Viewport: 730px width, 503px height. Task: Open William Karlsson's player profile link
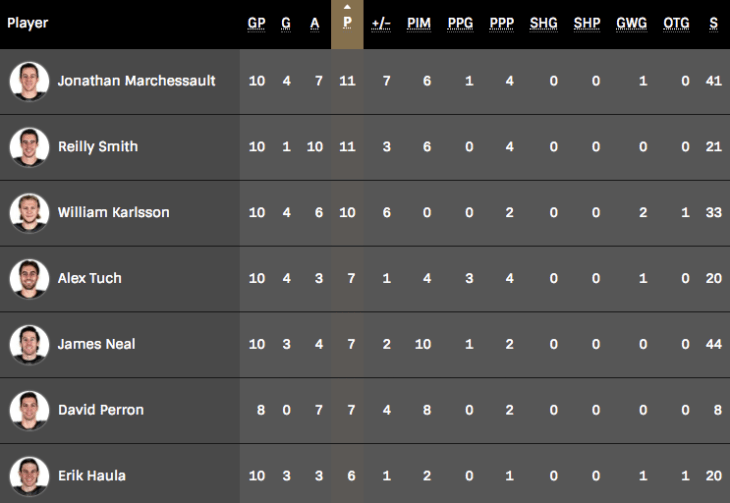tap(113, 213)
